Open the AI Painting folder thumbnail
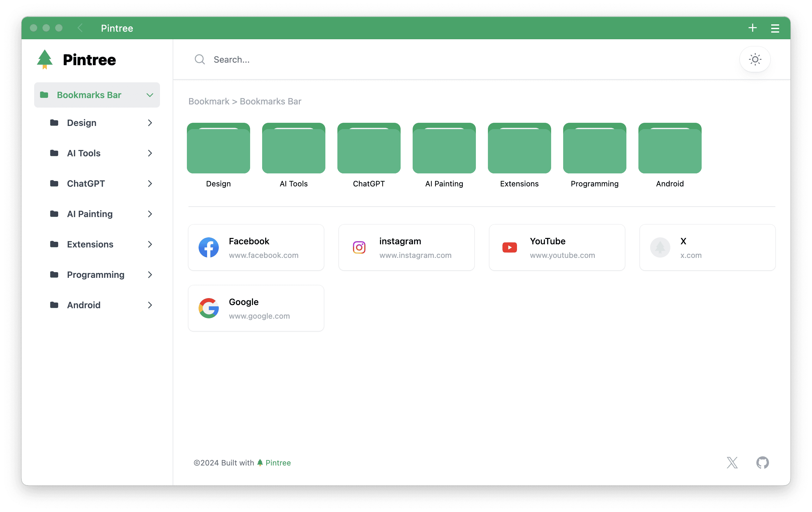Image resolution: width=812 pixels, height=512 pixels. click(x=444, y=148)
